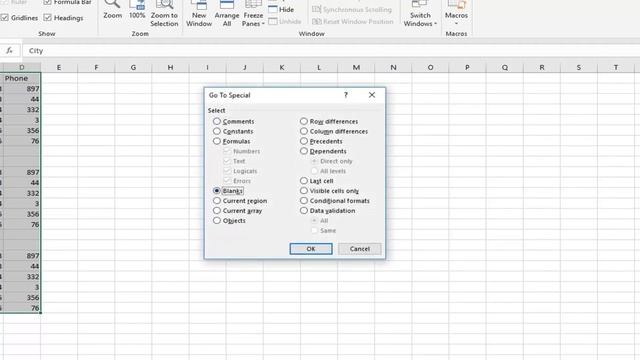640x360 pixels.
Task: Select the Constants radio option
Action: (x=217, y=131)
